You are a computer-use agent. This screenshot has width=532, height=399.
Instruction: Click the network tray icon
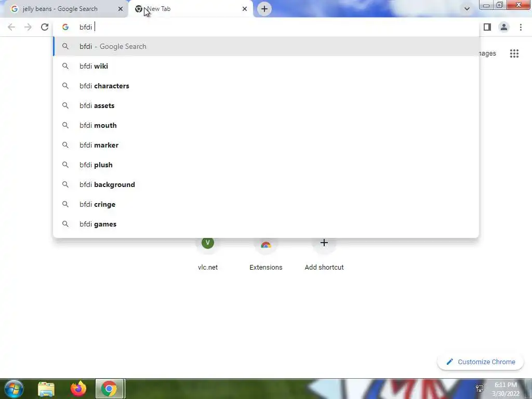click(x=480, y=389)
